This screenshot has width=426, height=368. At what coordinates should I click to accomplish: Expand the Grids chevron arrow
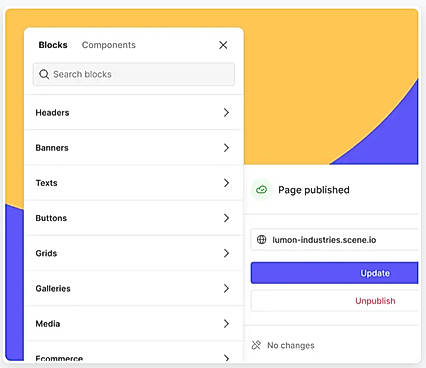coord(226,253)
